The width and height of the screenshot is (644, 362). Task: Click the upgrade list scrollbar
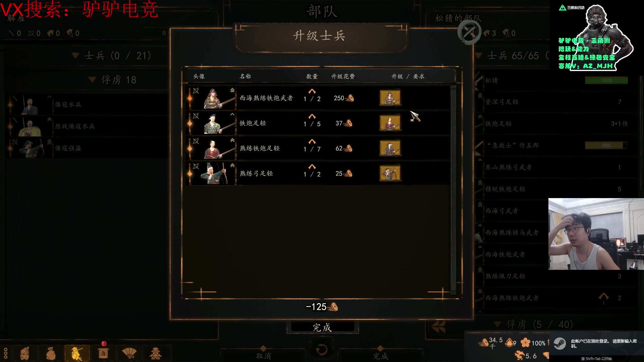point(453,190)
